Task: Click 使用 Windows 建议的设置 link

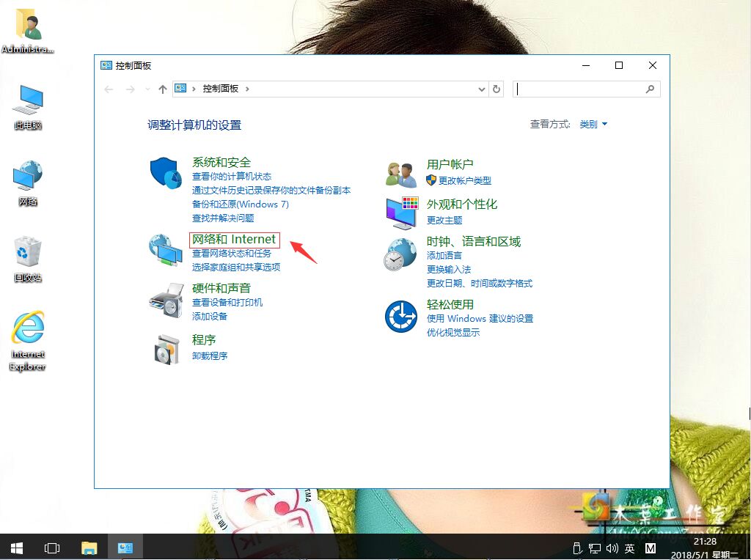Action: tap(480, 319)
